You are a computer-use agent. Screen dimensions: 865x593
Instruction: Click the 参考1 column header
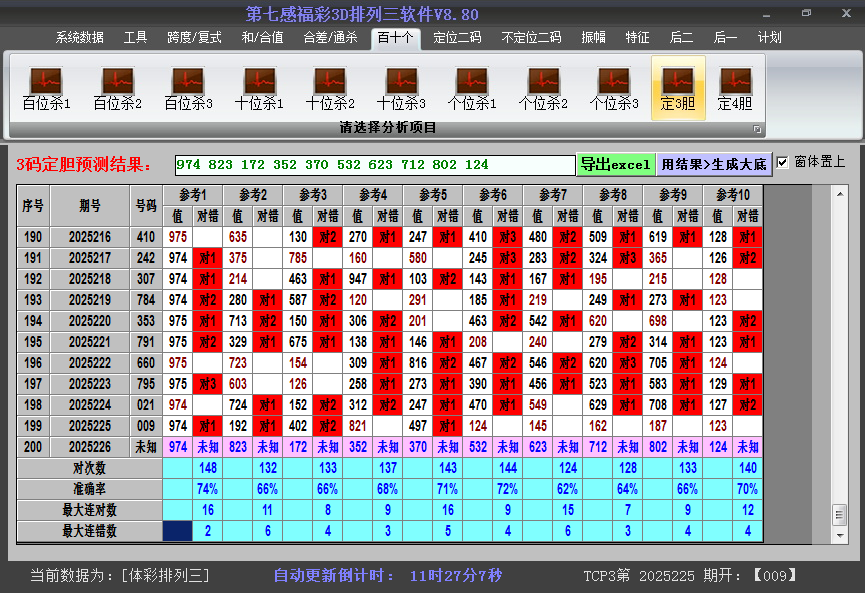(193, 194)
